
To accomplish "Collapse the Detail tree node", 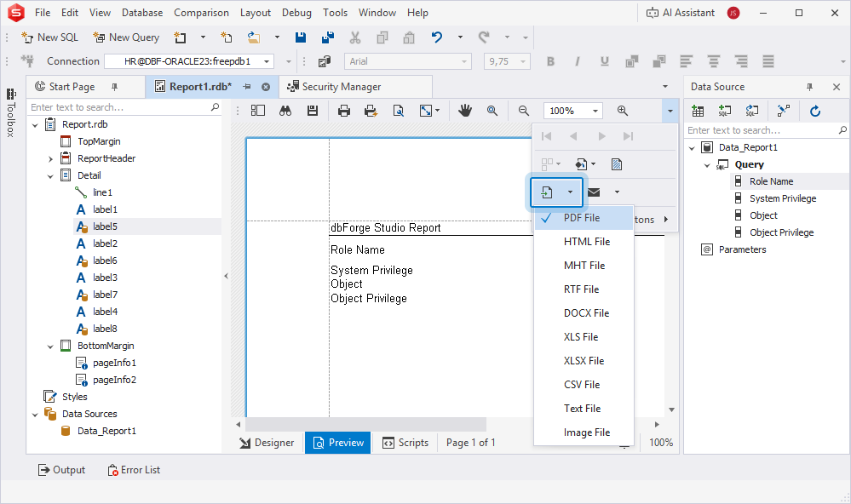I will coord(50,175).
